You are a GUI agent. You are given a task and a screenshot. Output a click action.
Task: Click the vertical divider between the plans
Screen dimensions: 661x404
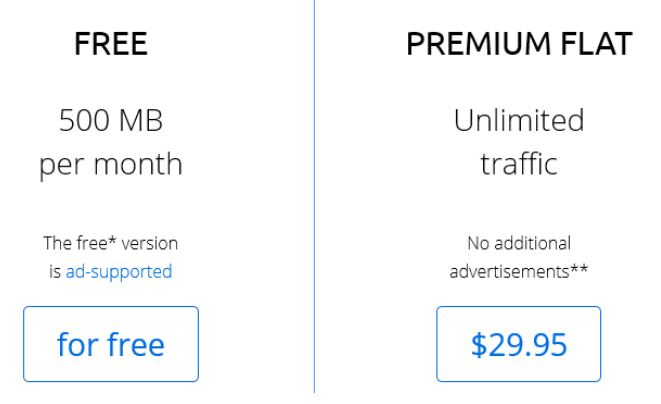click(314, 196)
